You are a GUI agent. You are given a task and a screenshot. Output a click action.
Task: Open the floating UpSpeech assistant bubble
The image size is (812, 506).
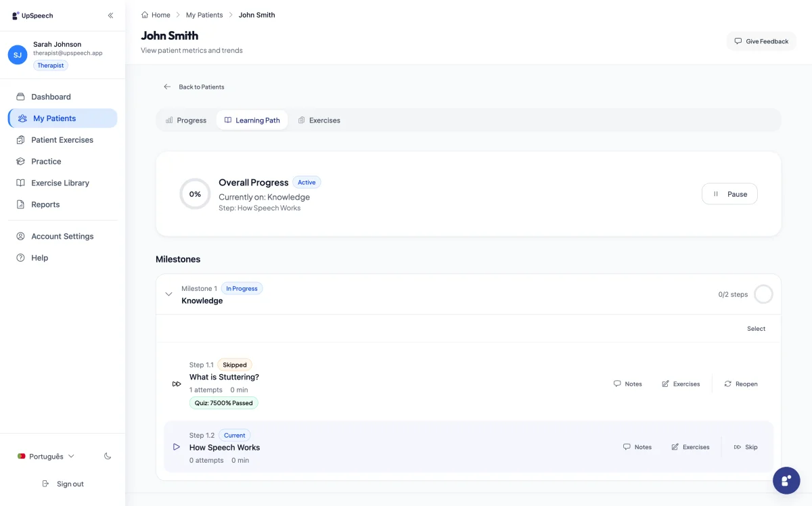(786, 480)
